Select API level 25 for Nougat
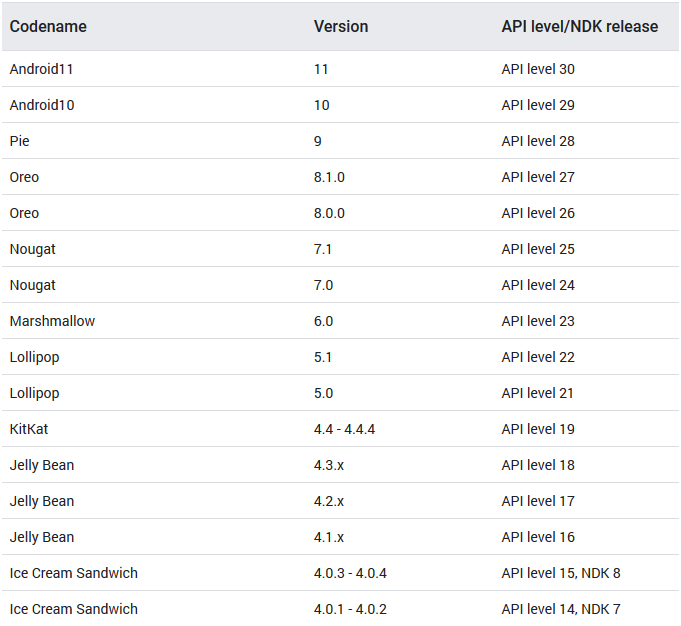681x626 pixels. (538, 249)
